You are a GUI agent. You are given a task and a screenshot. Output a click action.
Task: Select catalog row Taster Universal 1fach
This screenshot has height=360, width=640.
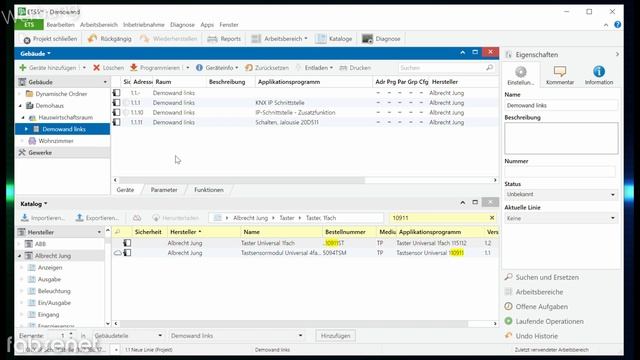point(305,243)
